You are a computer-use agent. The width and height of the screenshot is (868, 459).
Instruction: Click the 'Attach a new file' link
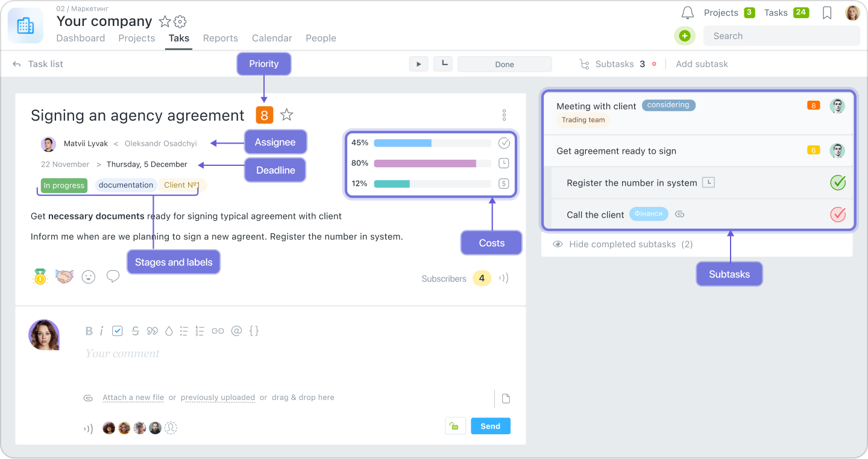pos(133,397)
